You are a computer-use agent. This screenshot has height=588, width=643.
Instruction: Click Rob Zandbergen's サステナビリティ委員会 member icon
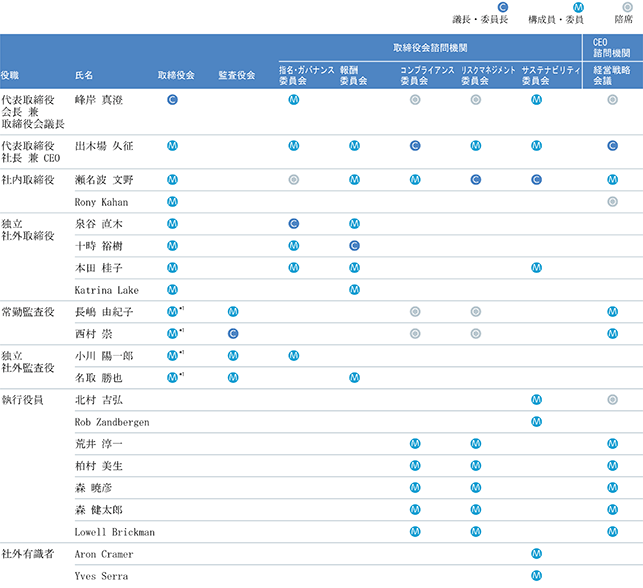[536, 422]
